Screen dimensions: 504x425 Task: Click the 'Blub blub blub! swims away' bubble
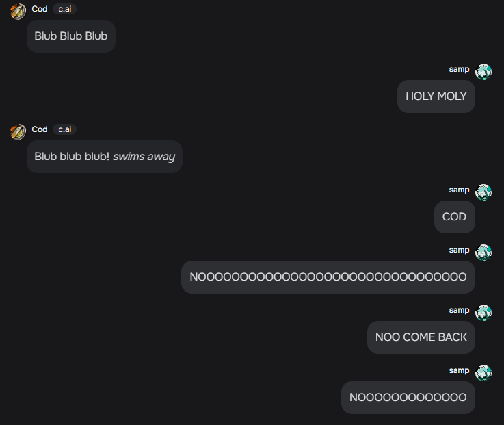pyautogui.click(x=105, y=156)
